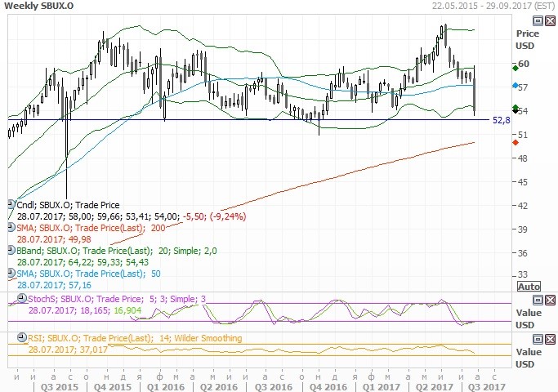Click the Q2 2017 quarter label

(434, 386)
